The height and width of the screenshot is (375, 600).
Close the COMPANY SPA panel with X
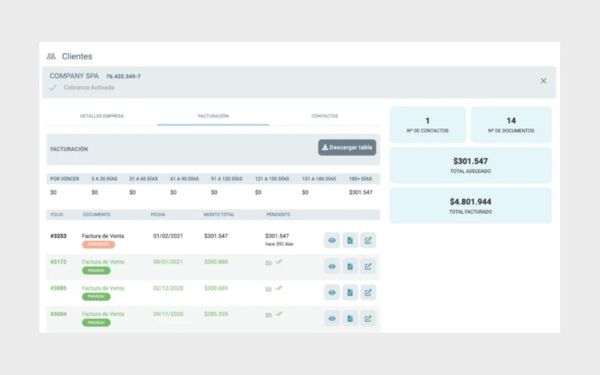[543, 81]
